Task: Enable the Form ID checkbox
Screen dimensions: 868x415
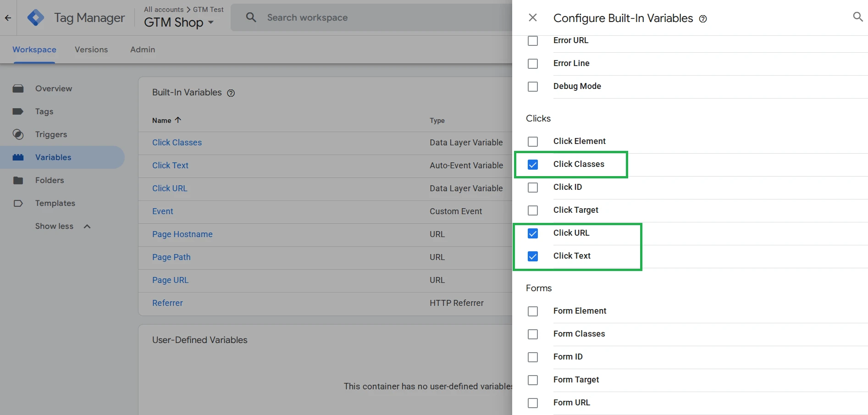Action: coord(533,357)
